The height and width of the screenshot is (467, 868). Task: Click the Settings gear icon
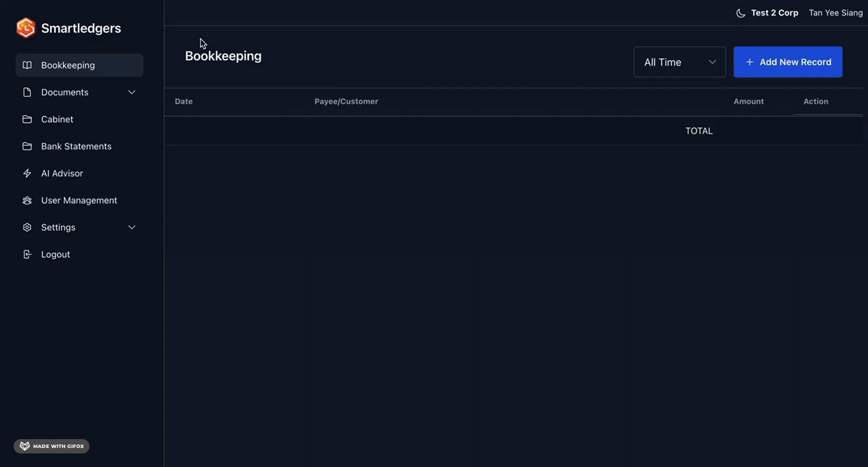(x=27, y=227)
